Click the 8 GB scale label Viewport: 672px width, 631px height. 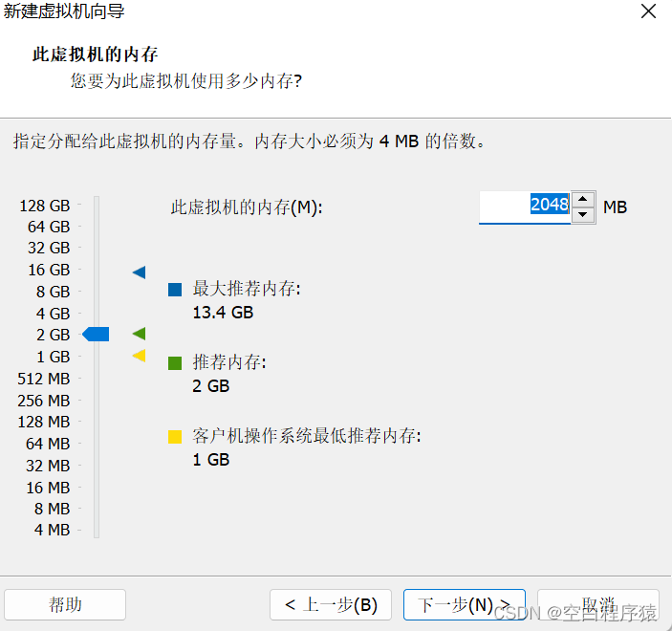53,292
